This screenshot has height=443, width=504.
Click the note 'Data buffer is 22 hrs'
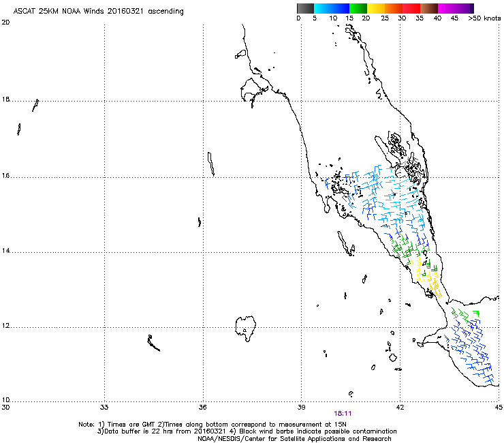[x=136, y=431]
